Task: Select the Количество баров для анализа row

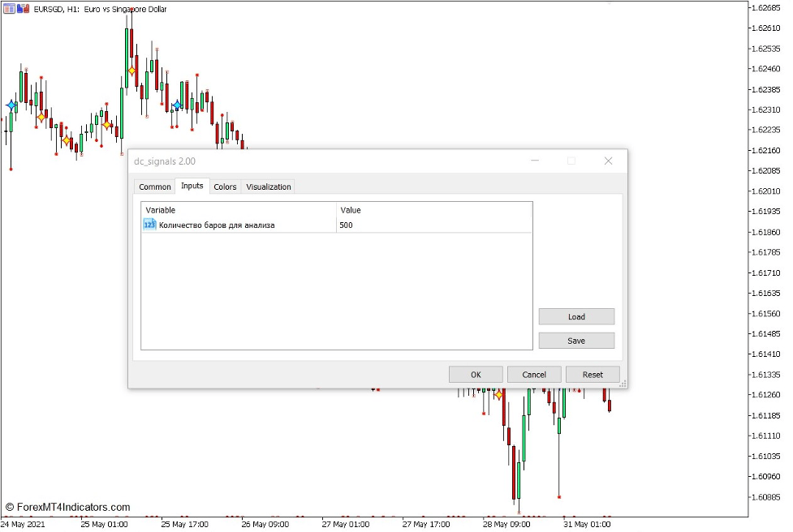Action: (217, 225)
